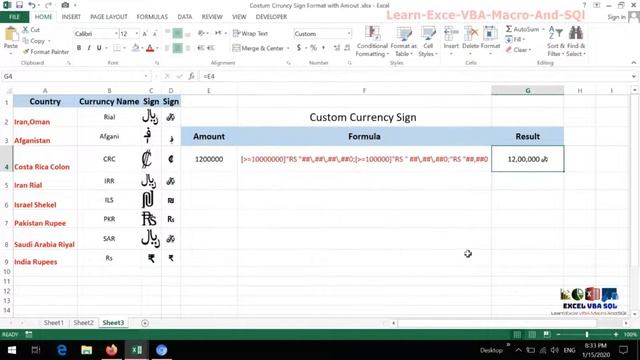Apply the red font color

pyautogui.click(x=150, y=48)
